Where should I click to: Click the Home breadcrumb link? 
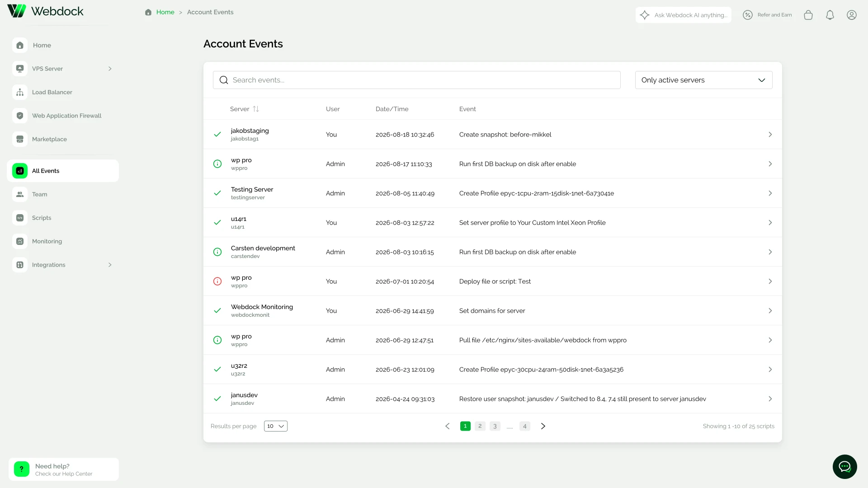click(x=165, y=12)
